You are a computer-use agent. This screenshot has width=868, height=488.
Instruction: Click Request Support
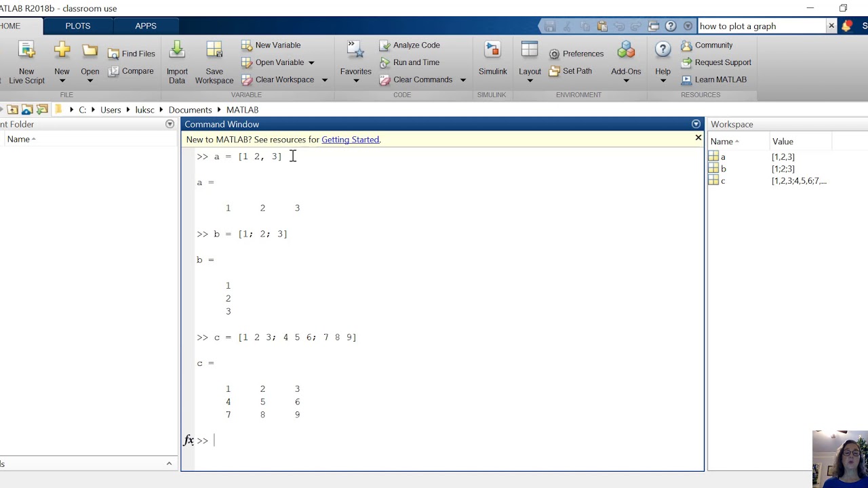(716, 62)
